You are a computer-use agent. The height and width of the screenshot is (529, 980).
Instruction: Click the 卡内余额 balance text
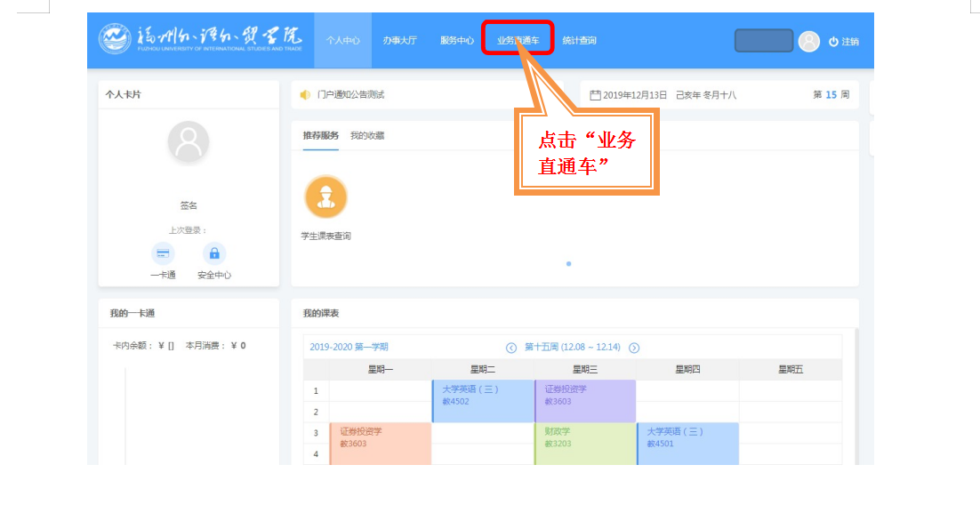[143, 345]
